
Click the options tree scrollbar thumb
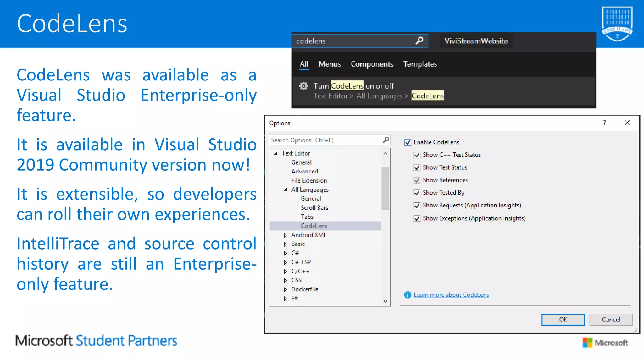(385, 189)
